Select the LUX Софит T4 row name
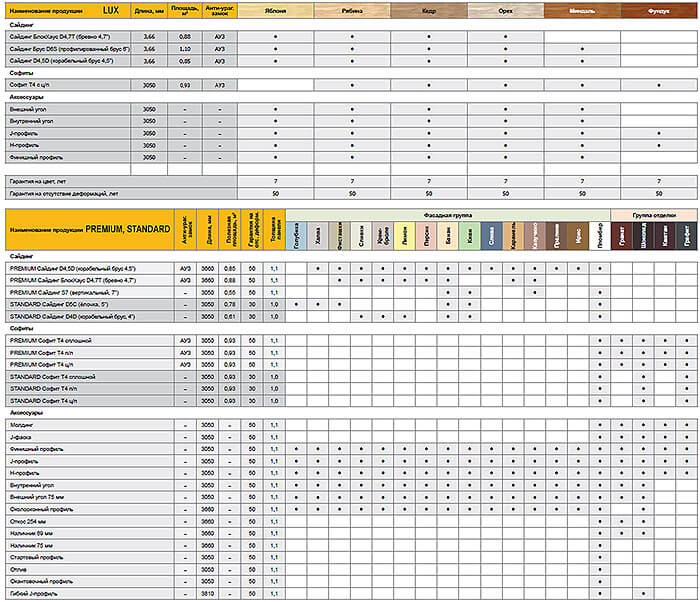Viewport: 700px width, 602px height. click(29, 85)
